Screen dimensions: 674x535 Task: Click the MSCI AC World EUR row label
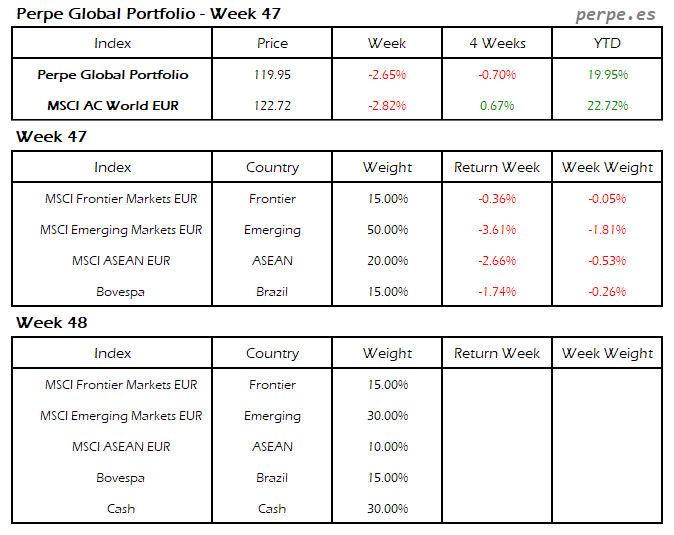[x=112, y=105]
